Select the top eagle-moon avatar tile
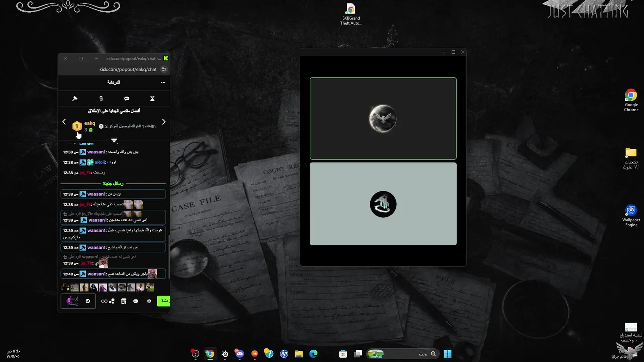Viewport: 644px width, 362px height. [x=383, y=119]
